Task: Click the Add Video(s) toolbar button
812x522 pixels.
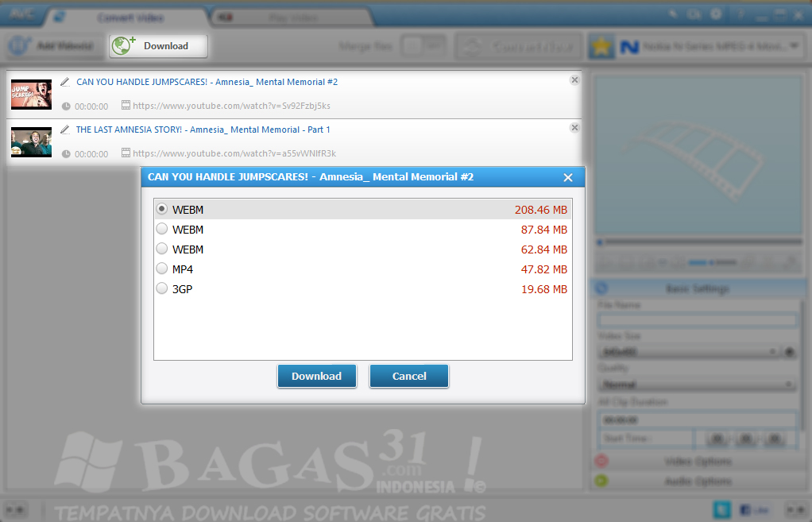Action: click(x=52, y=46)
